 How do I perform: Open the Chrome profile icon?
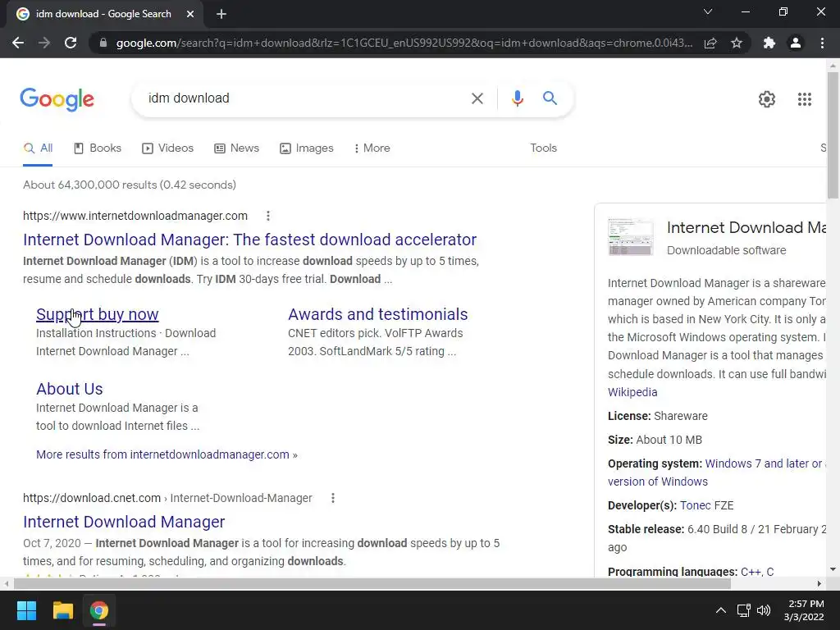coord(796,43)
